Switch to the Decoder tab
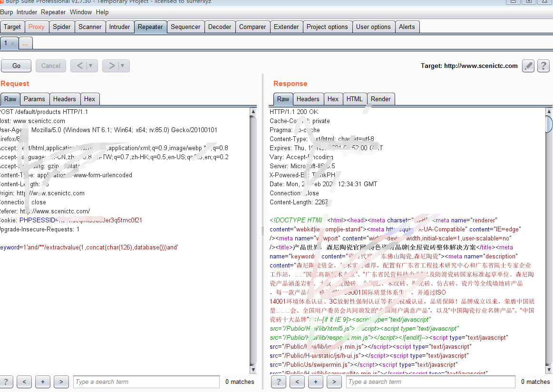 pyautogui.click(x=220, y=27)
